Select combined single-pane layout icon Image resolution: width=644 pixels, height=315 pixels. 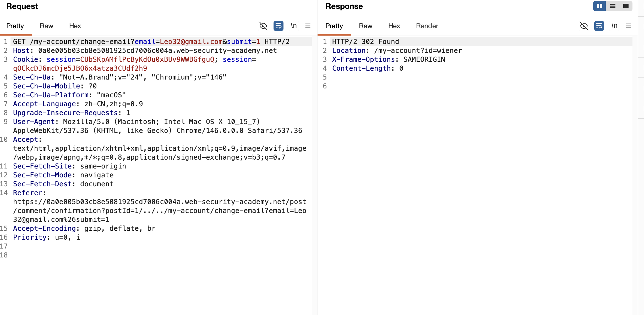626,6
